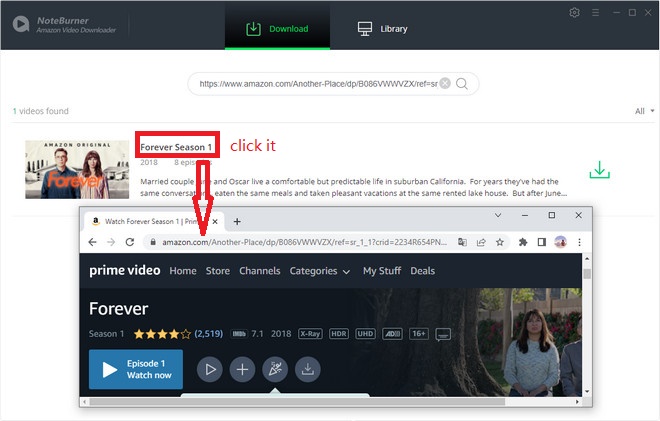Open NoteBurner settings gear
660x421 pixels.
click(574, 13)
